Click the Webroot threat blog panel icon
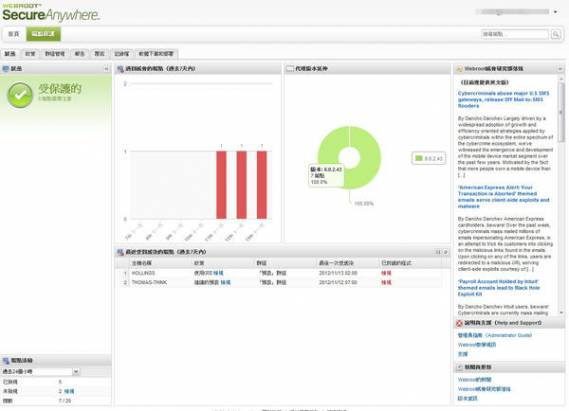 [x=459, y=69]
